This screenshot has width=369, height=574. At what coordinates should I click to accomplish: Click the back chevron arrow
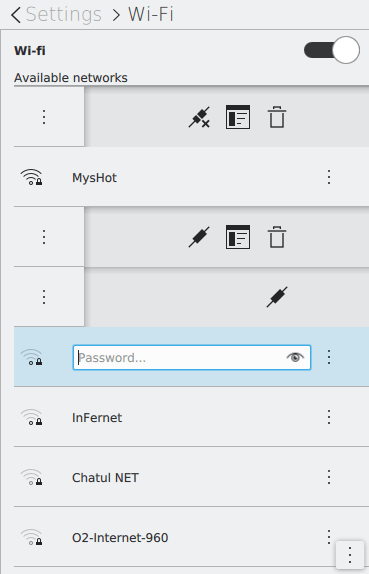tap(16, 15)
